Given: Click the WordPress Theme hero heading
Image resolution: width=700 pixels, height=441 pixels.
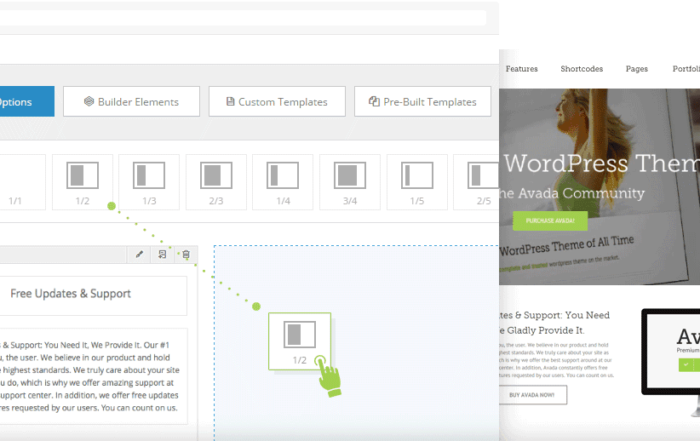Looking at the screenshot, I should [601, 163].
